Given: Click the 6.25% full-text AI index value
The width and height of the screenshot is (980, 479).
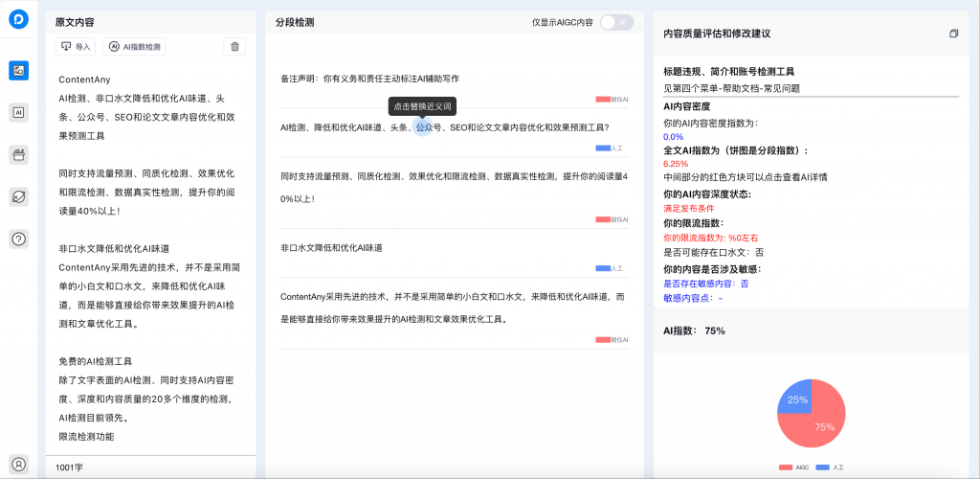Looking at the screenshot, I should (x=676, y=163).
